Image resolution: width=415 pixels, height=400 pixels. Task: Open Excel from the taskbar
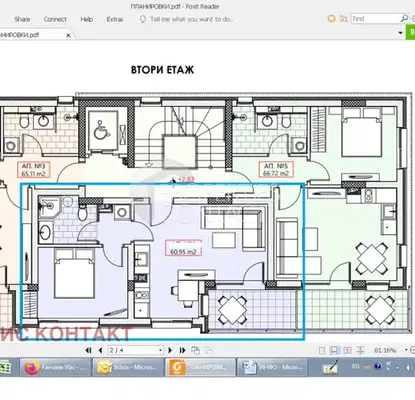[x=6, y=367]
